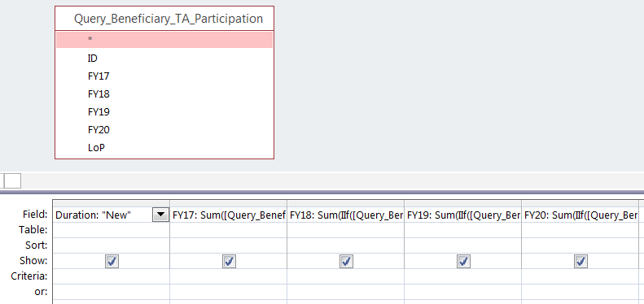The image size is (644, 304).
Task: Select the asterisk all-fields row
Action: pyautogui.click(x=164, y=40)
